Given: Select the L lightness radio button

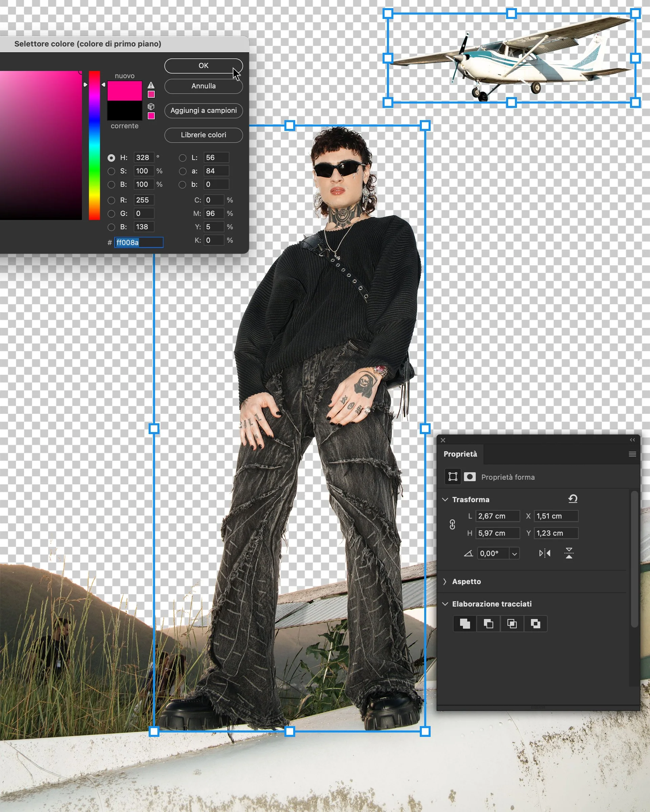Looking at the screenshot, I should pyautogui.click(x=182, y=158).
